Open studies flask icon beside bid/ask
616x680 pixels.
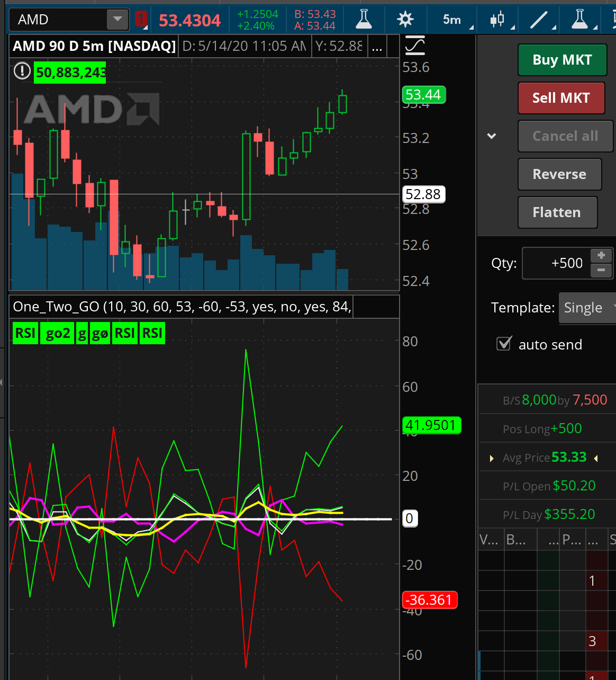[363, 20]
